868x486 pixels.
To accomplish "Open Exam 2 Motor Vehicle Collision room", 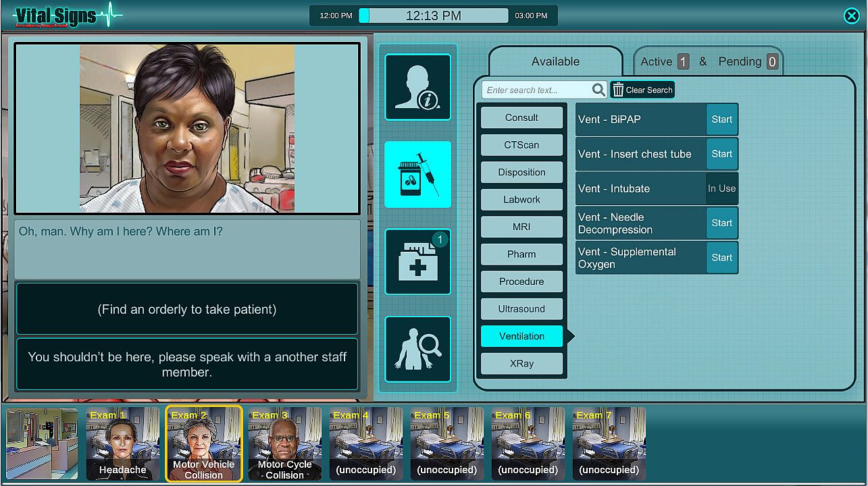I will click(203, 444).
